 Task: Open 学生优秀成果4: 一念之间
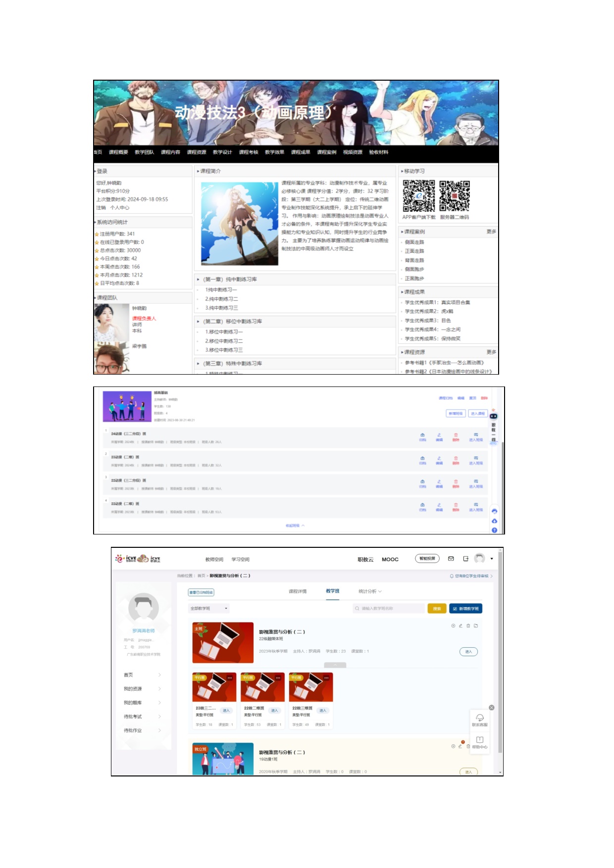pos(433,330)
